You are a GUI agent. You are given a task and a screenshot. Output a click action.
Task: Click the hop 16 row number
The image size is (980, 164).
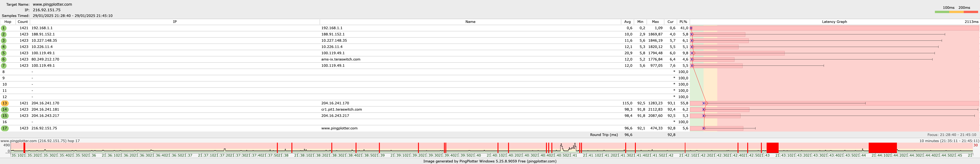5,122
